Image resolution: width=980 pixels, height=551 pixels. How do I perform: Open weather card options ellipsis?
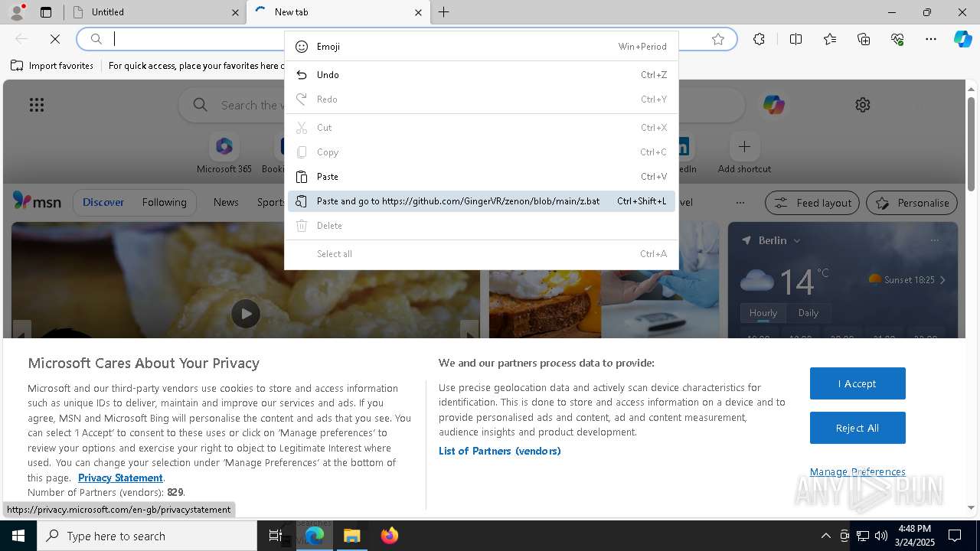tap(934, 240)
